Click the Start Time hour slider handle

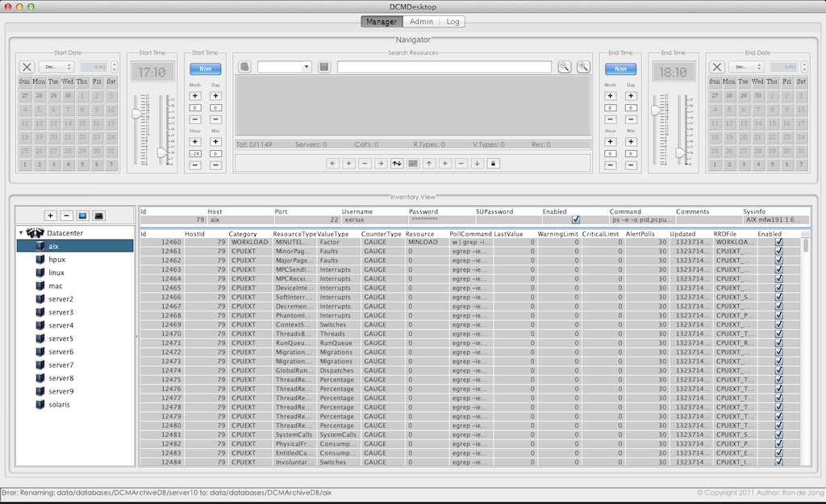(137, 115)
